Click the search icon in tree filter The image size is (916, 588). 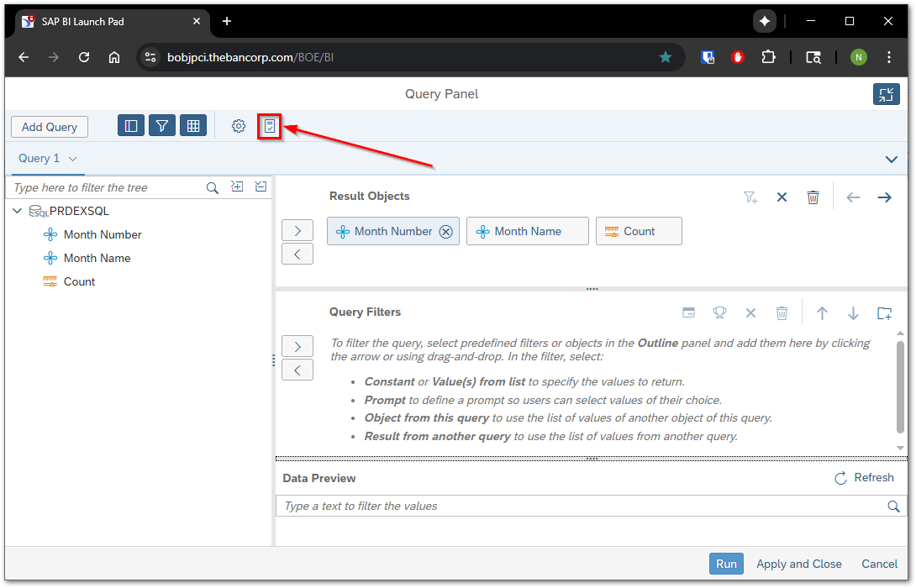click(213, 188)
